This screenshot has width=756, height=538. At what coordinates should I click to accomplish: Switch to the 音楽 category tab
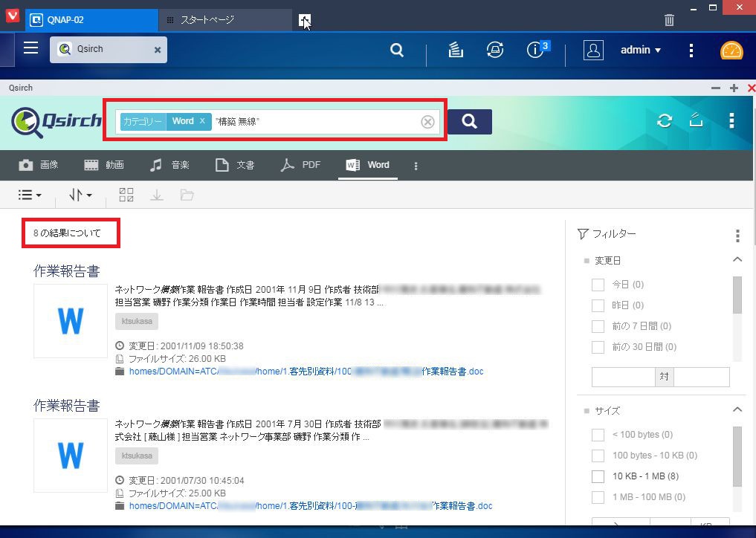click(x=169, y=165)
